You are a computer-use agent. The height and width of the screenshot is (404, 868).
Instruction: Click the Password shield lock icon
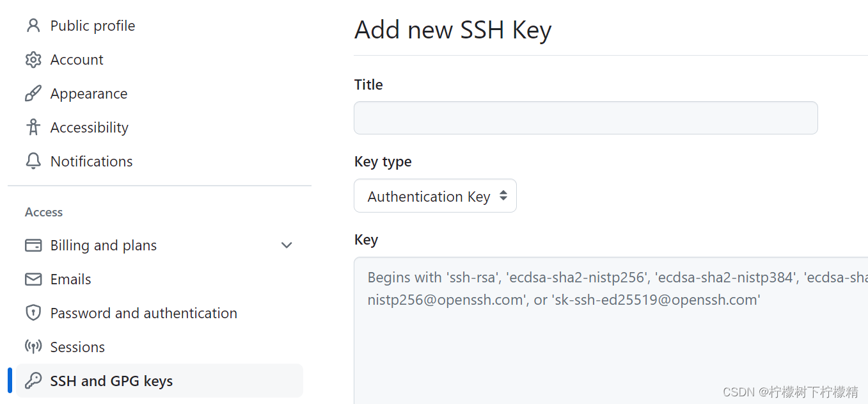click(33, 313)
